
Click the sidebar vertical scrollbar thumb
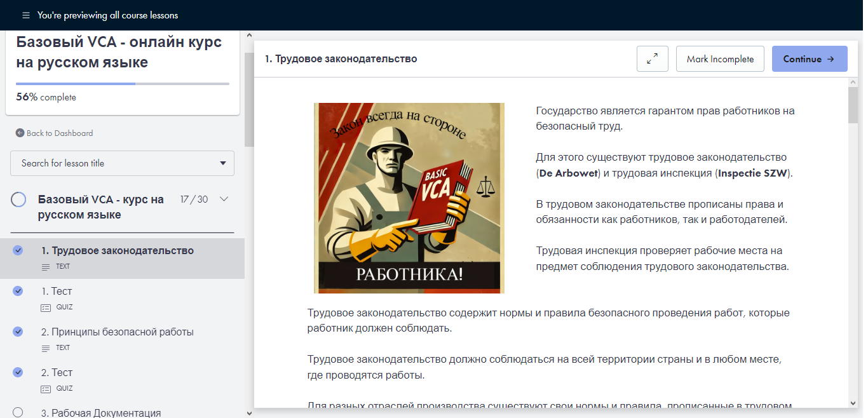[248, 100]
